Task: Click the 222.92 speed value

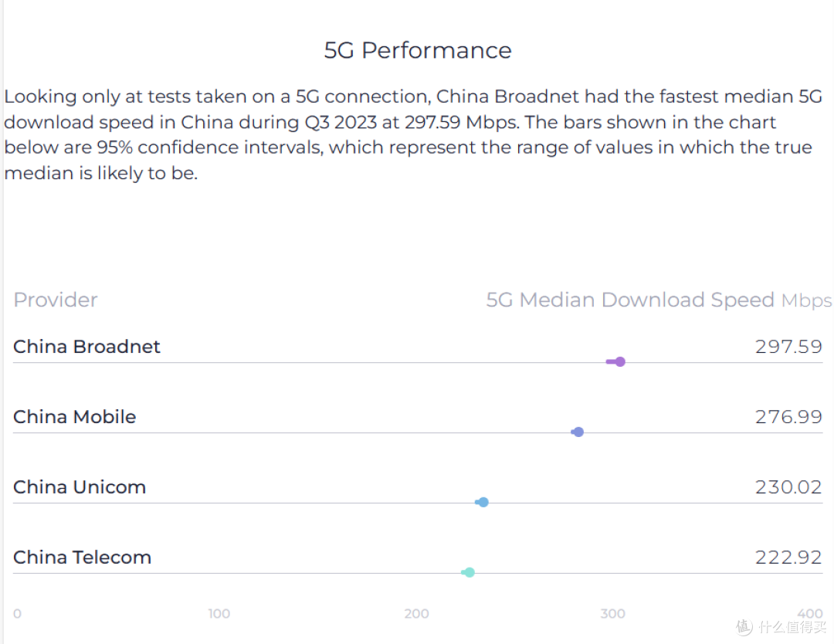Action: [x=788, y=557]
